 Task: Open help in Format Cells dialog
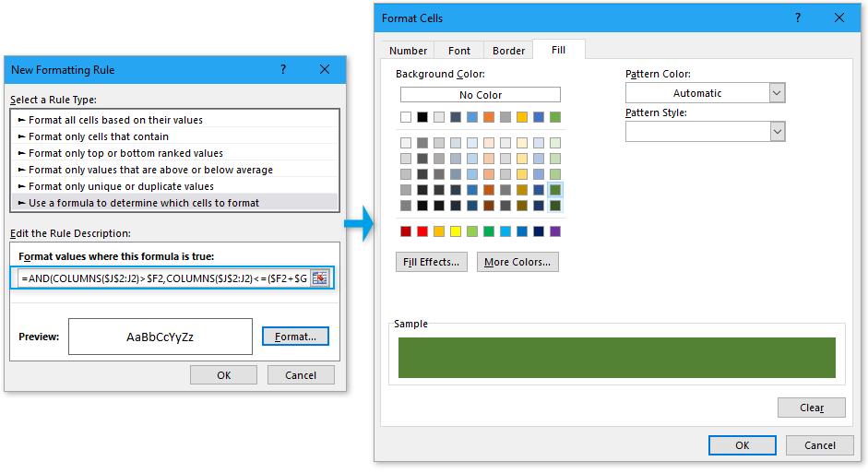pos(798,18)
